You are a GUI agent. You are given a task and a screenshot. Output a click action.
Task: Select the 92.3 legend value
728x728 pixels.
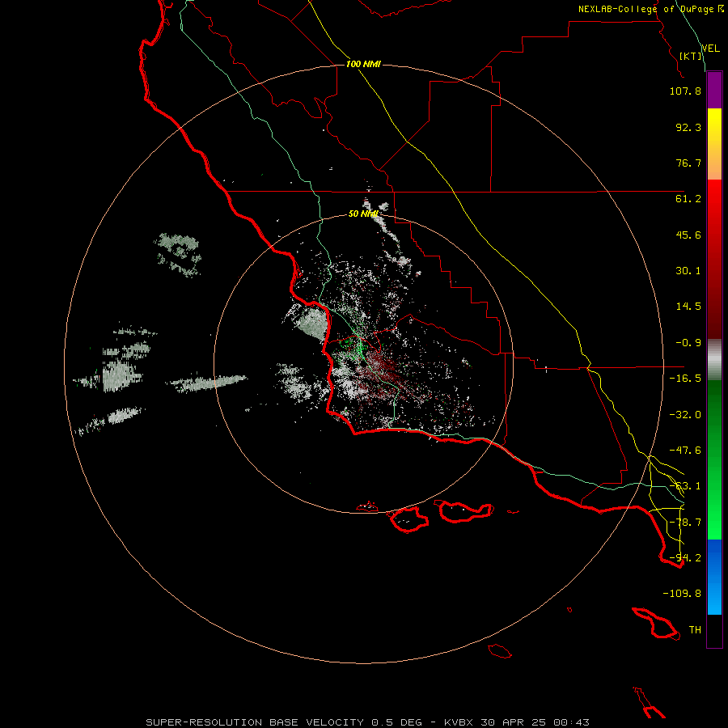(x=688, y=127)
